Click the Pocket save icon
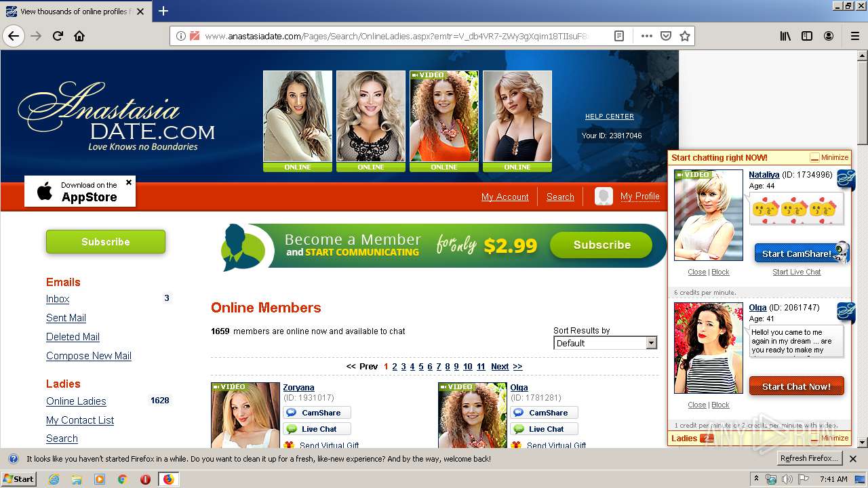 (x=666, y=36)
